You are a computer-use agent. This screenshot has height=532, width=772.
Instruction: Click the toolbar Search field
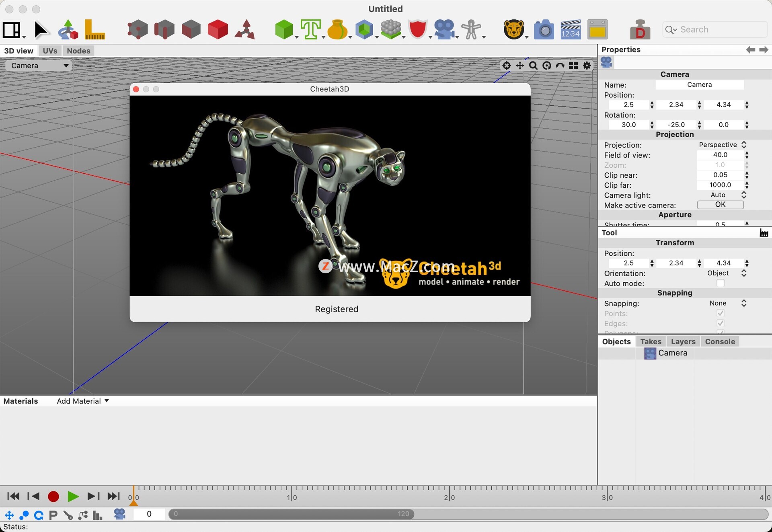(715, 30)
